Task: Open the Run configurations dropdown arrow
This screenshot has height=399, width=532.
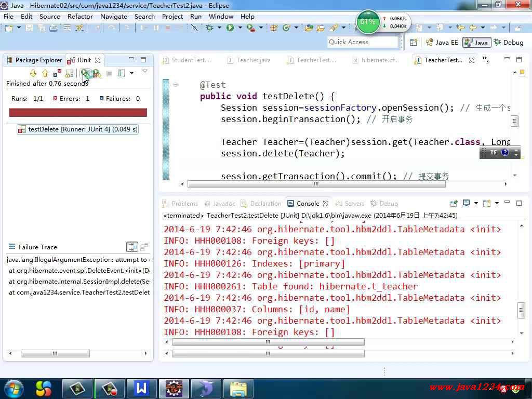Action: click(x=240, y=28)
